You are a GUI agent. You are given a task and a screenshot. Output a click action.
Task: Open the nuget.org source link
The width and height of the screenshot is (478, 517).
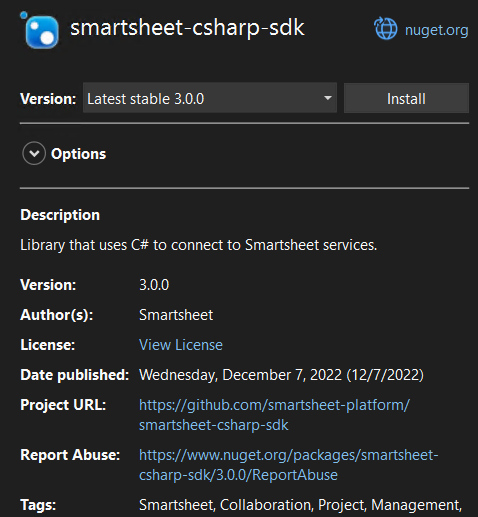[x=436, y=30]
